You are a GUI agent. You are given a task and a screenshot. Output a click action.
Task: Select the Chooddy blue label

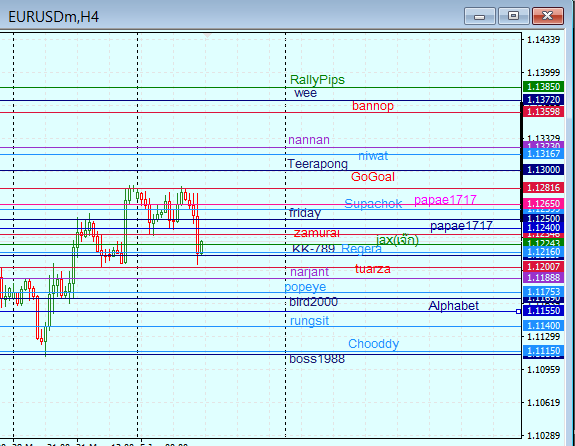[x=373, y=344]
